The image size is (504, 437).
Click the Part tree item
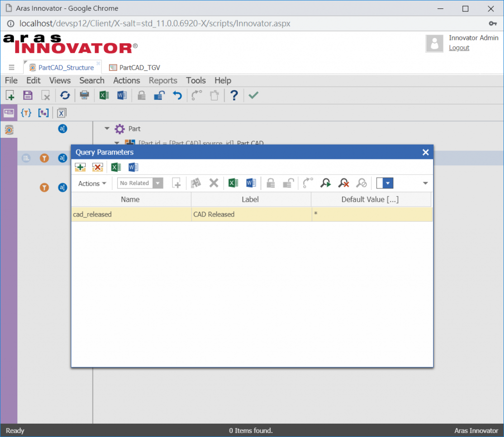point(134,129)
